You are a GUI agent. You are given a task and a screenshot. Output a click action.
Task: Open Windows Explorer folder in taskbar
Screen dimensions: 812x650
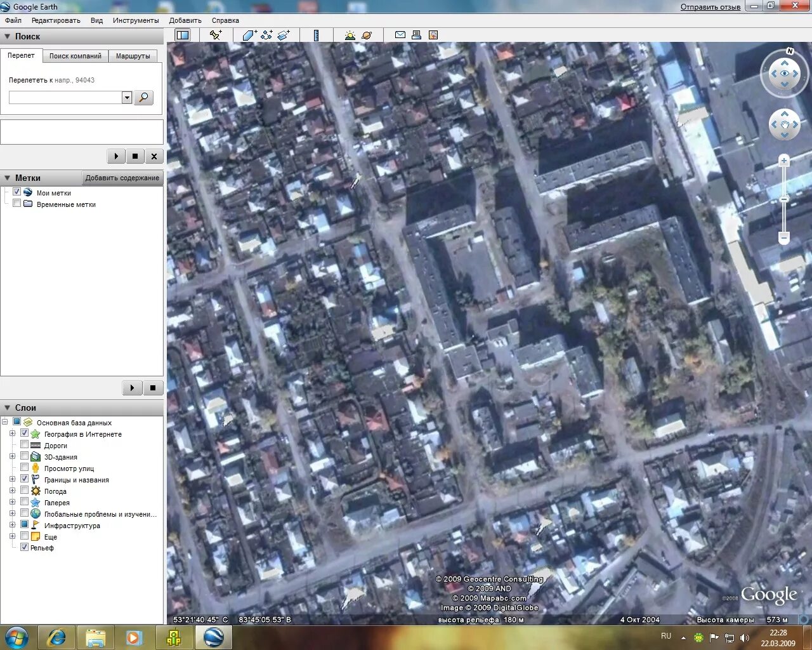95,637
